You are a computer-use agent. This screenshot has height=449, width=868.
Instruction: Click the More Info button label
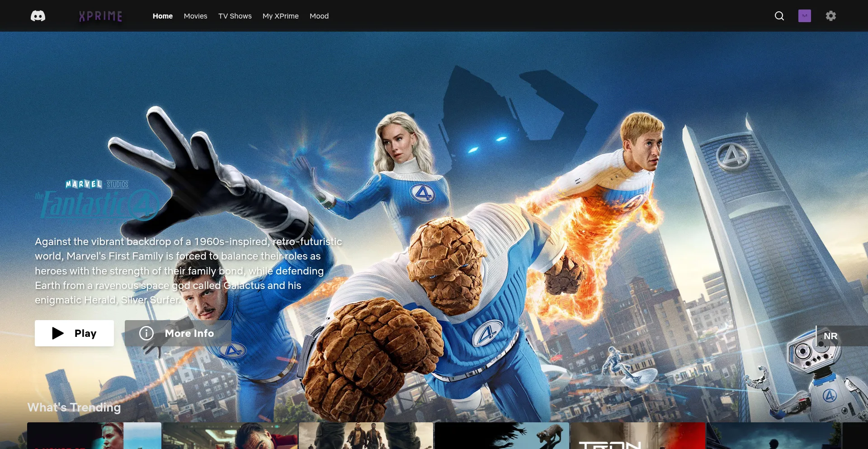click(189, 333)
